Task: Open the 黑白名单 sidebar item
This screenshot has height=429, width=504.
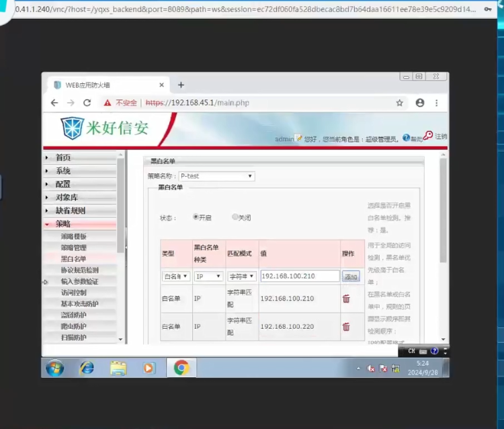Action: point(73,259)
